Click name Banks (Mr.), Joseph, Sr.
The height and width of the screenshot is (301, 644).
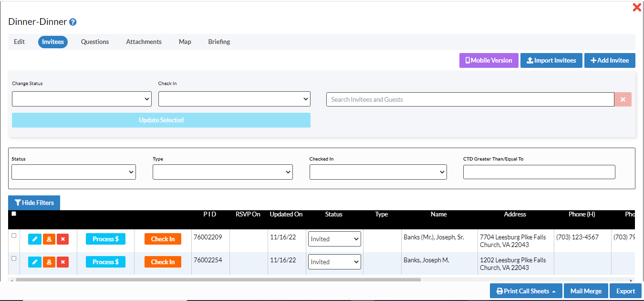434,236
